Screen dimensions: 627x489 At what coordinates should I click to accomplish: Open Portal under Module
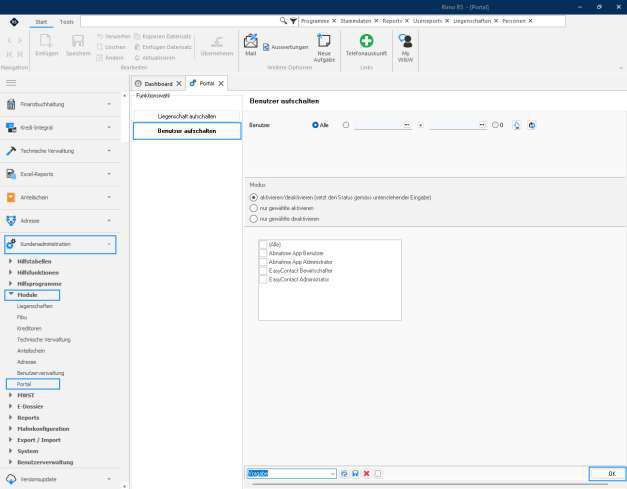coord(24,384)
